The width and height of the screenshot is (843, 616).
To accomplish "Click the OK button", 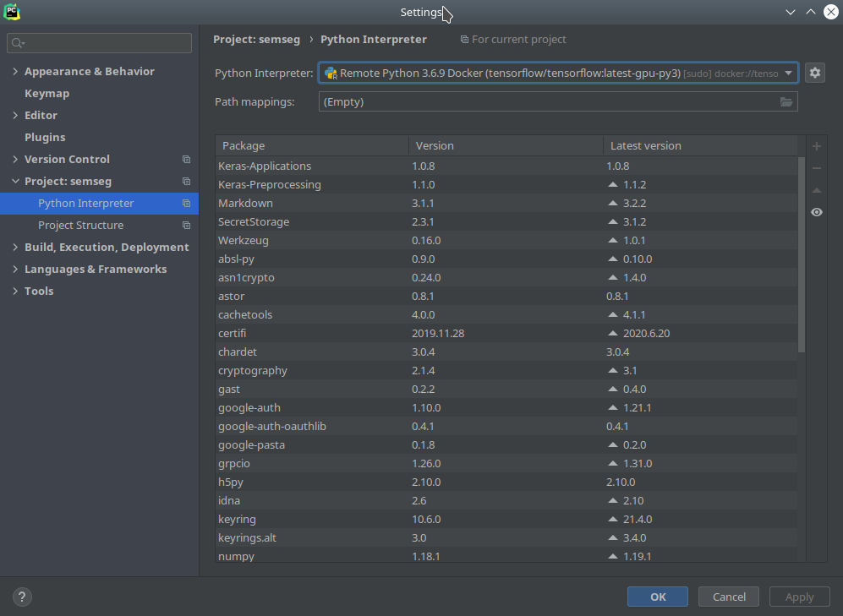I will pos(658,597).
